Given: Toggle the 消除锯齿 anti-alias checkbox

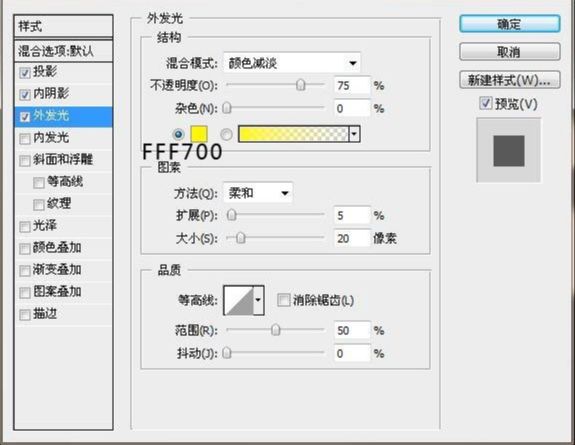Looking at the screenshot, I should (283, 300).
